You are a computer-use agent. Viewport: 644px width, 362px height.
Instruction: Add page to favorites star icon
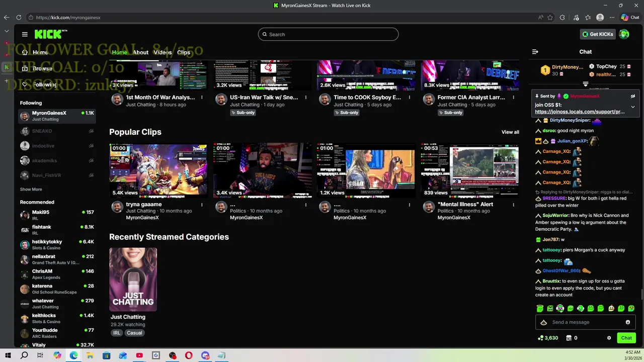(x=550, y=17)
